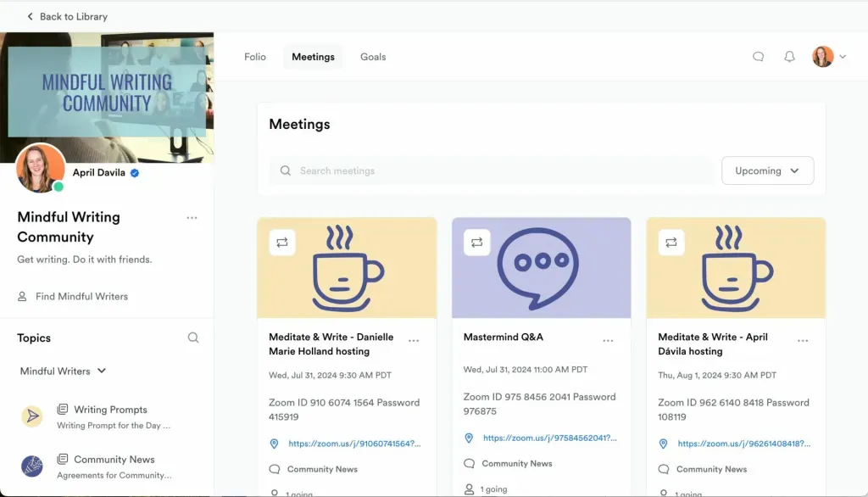The width and height of the screenshot is (868, 497).
Task: Switch to the Goals tab
Action: click(x=373, y=57)
